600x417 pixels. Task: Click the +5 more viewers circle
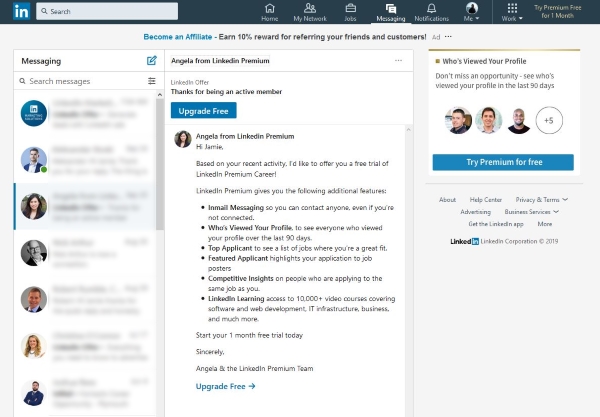click(x=549, y=121)
